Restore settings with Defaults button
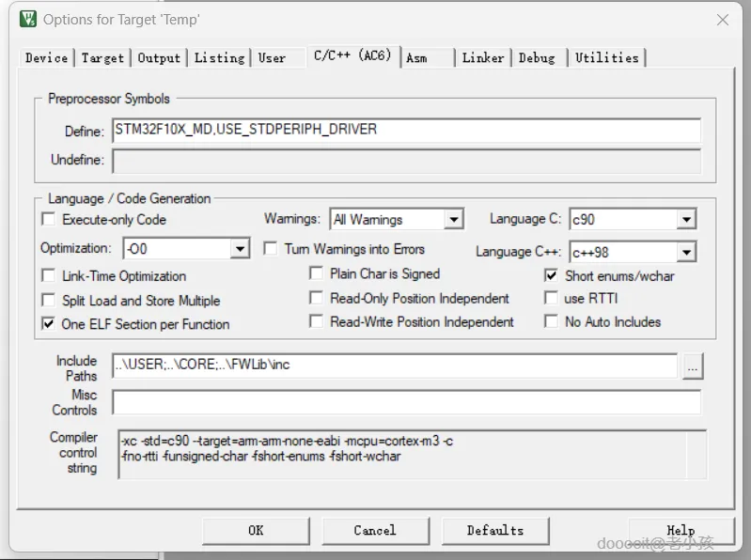This screenshot has width=751, height=560. coord(495,530)
